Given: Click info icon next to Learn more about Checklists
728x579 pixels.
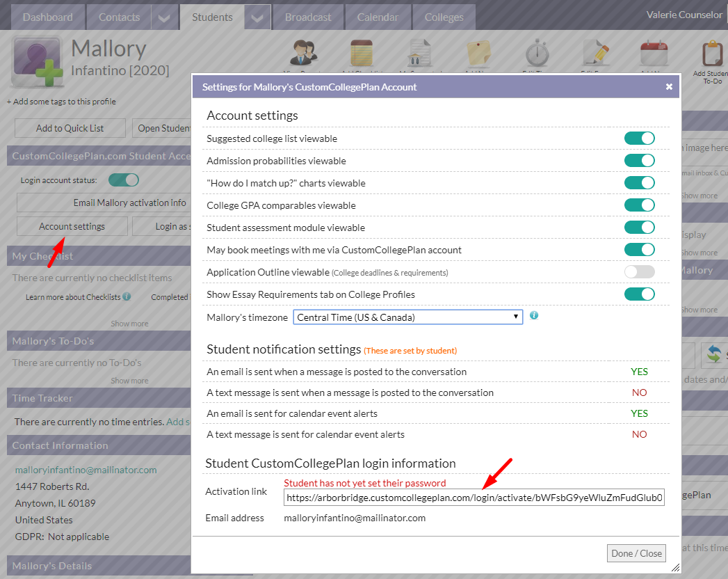Looking at the screenshot, I should 127,296.
